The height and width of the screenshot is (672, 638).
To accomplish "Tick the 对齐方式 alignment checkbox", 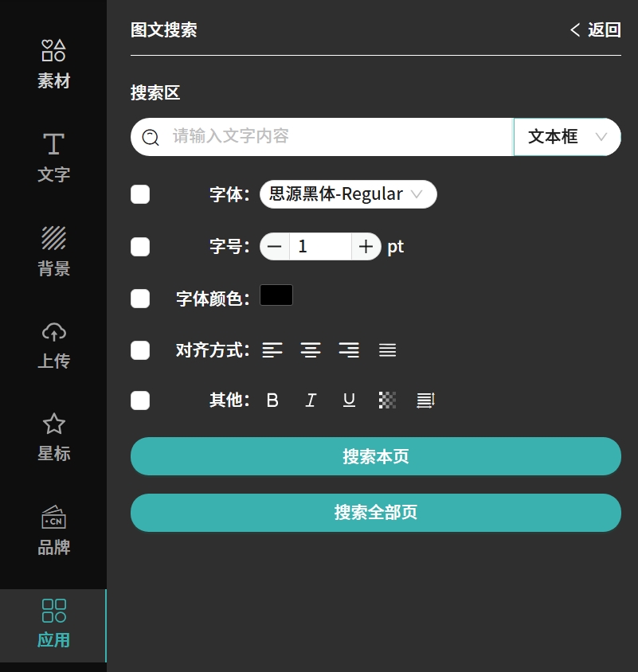I will click(140, 350).
